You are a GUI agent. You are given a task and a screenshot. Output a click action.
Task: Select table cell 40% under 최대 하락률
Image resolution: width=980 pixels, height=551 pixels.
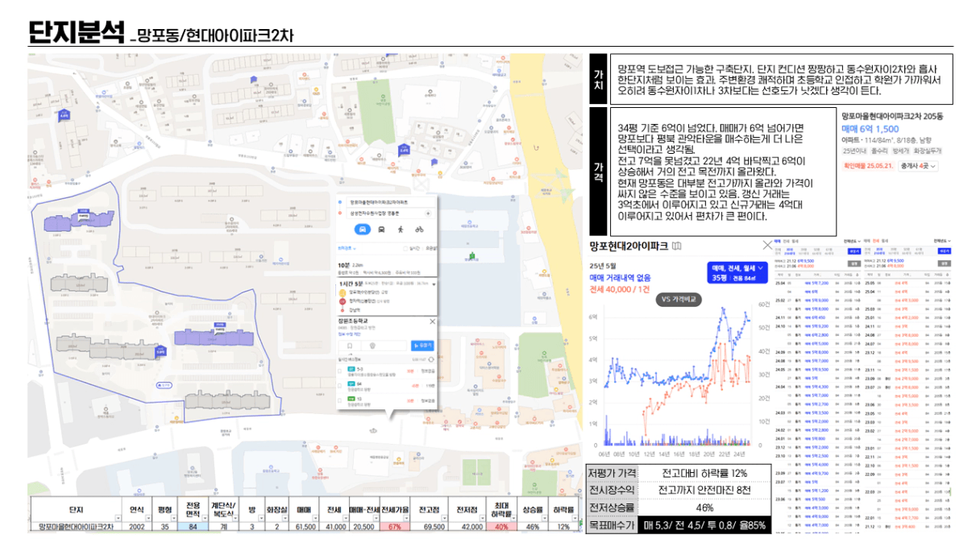click(x=502, y=527)
